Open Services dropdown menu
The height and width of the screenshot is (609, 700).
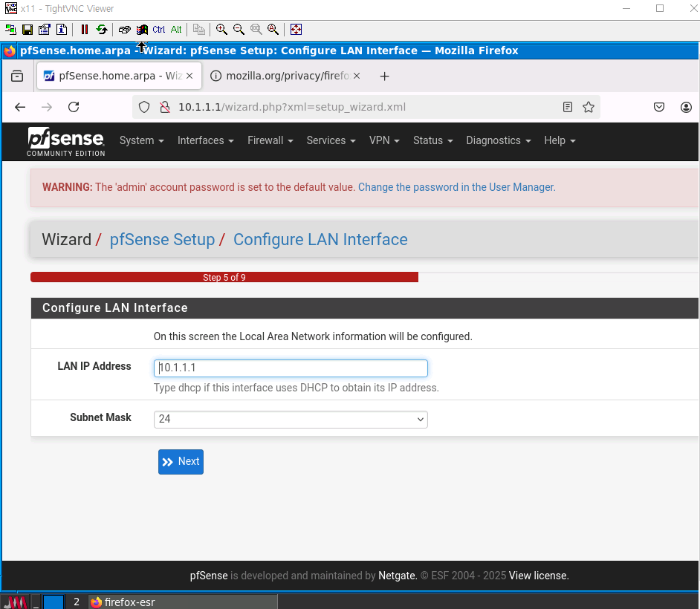(331, 140)
